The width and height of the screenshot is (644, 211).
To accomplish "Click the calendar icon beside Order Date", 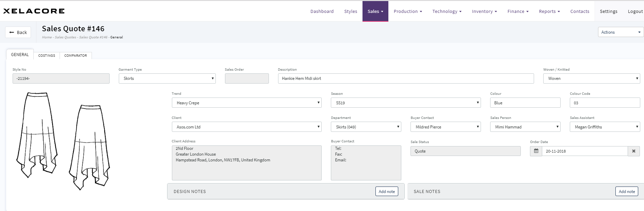I will 536,151.
